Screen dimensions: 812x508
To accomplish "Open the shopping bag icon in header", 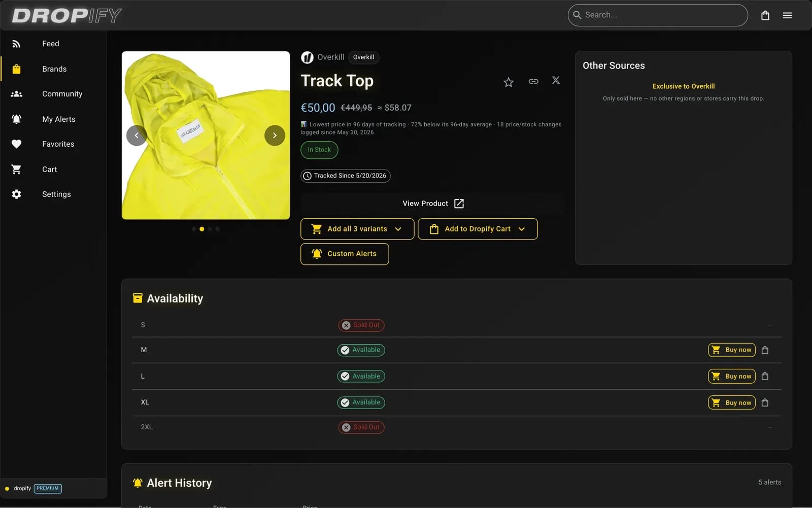I will [x=765, y=15].
